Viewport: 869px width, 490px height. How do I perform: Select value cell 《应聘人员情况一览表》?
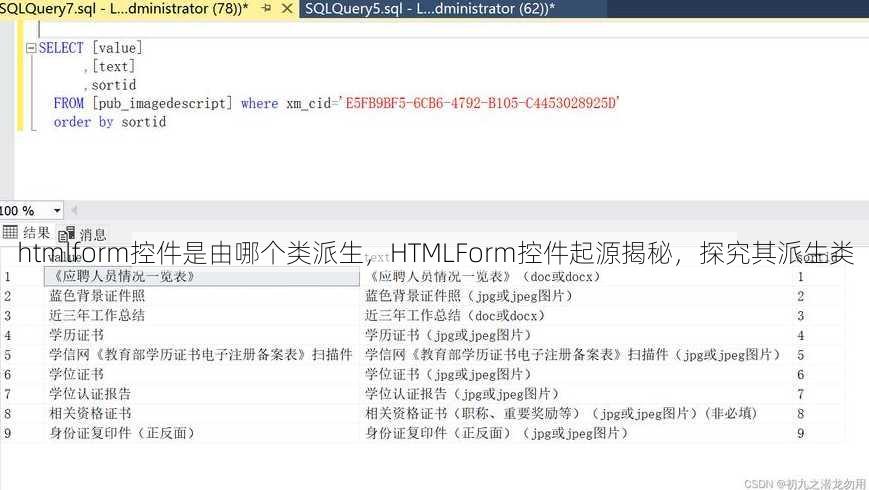pos(202,277)
